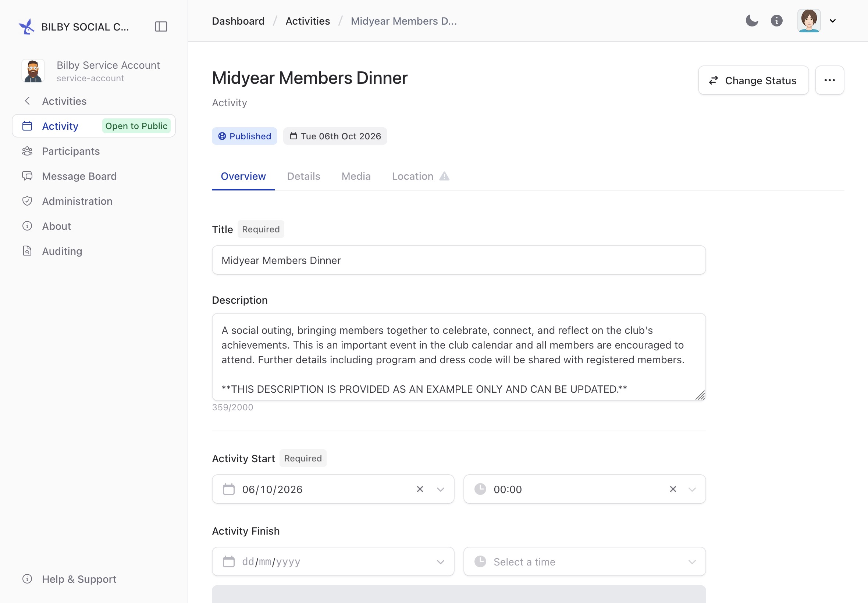Click Bilby Service Account avatar
This screenshot has height=603, width=868.
(x=33, y=71)
